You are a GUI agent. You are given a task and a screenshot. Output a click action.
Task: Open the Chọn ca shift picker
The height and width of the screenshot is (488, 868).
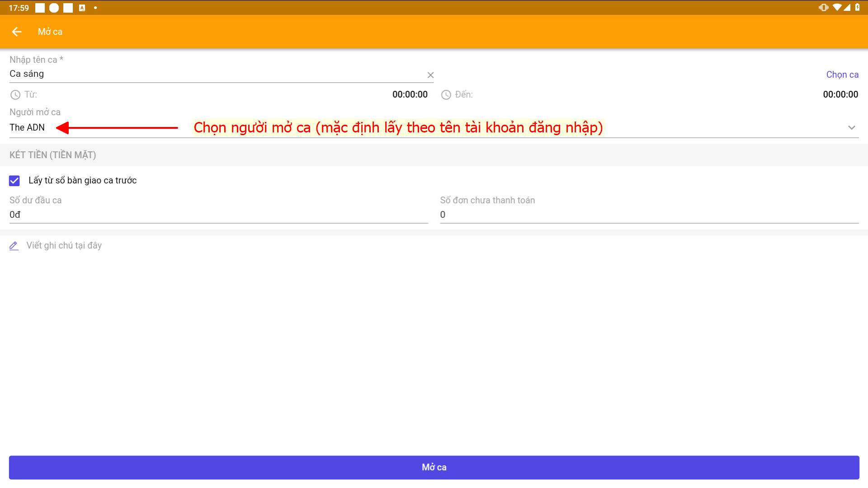pos(842,75)
